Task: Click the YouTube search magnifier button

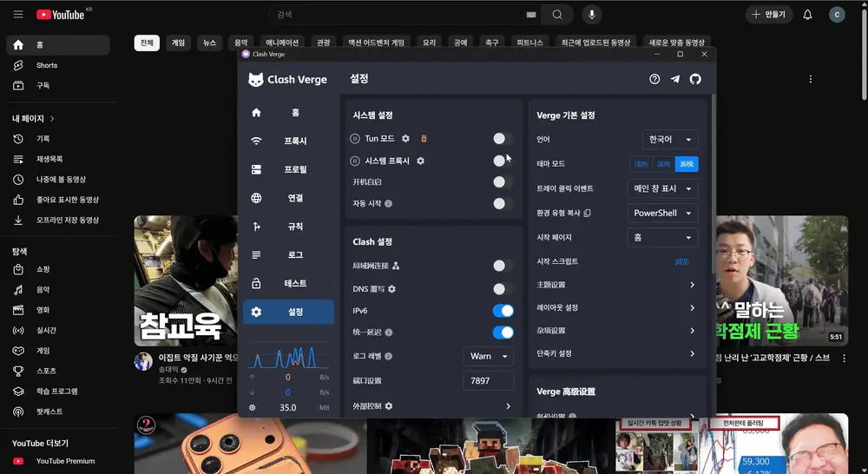Action: [x=557, y=15]
